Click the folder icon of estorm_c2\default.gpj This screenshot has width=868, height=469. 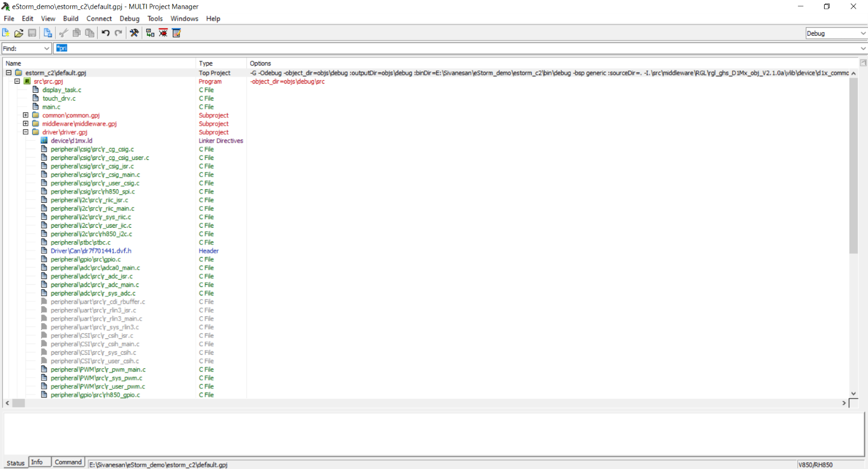point(18,73)
